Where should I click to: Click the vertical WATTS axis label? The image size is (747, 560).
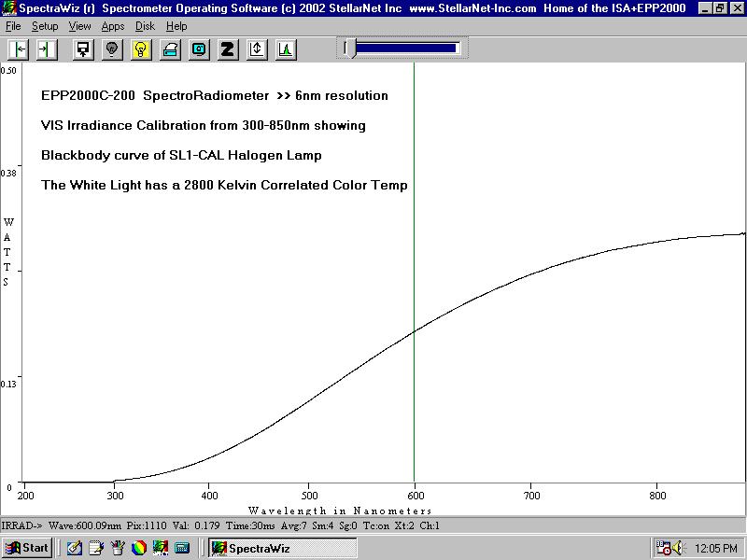click(x=7, y=252)
